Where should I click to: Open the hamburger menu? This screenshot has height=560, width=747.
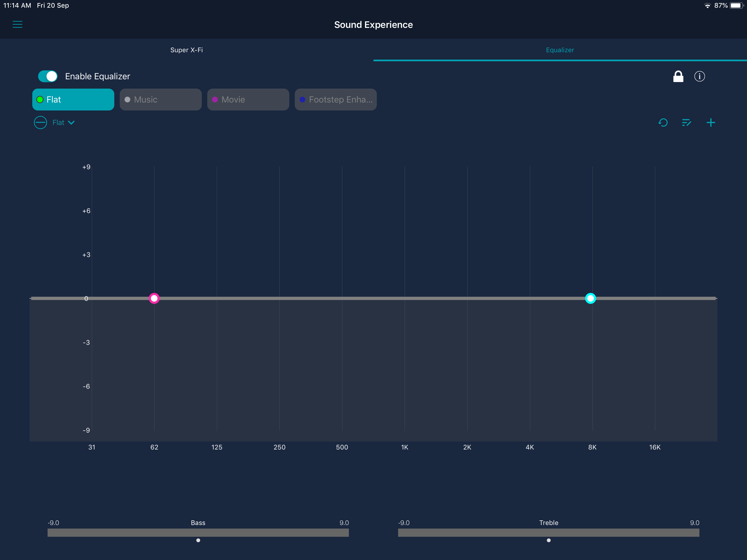(17, 24)
